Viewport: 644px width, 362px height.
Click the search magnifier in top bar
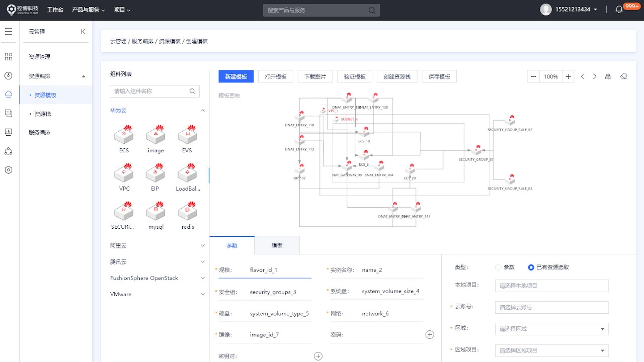click(x=372, y=10)
